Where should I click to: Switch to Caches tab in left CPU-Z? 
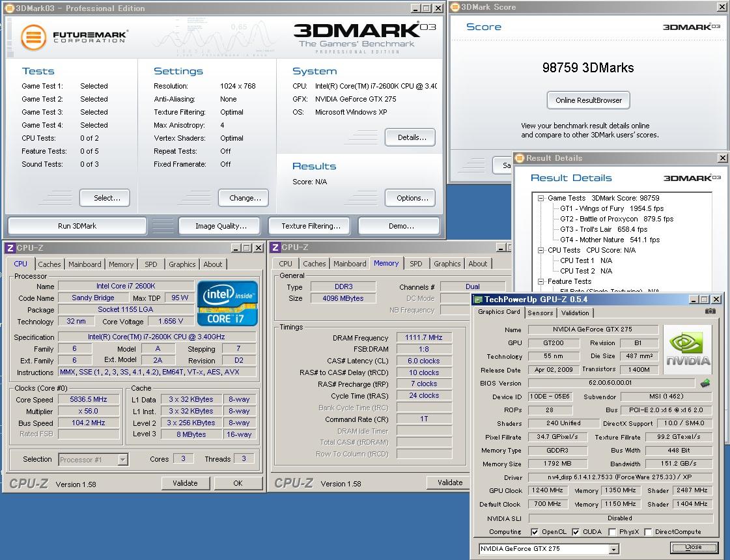click(x=49, y=264)
